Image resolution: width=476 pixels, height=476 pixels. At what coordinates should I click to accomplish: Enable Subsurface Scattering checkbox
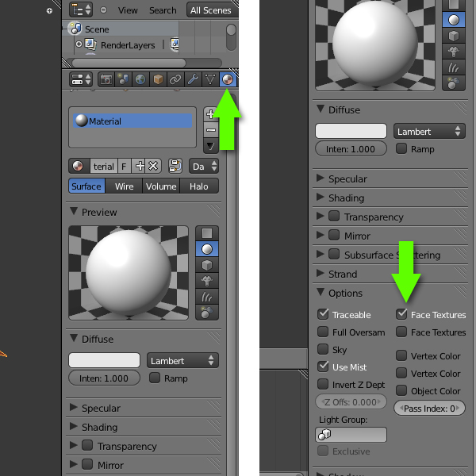point(334,254)
